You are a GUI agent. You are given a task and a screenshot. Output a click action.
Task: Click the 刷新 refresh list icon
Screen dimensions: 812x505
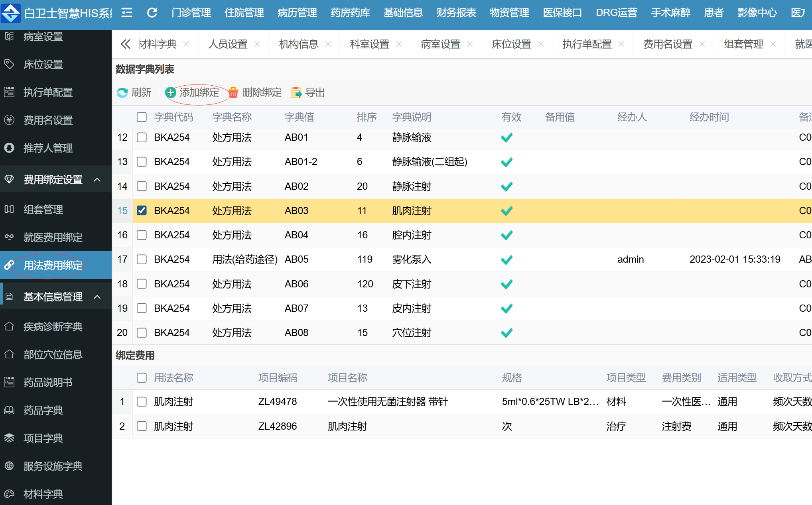tap(122, 92)
